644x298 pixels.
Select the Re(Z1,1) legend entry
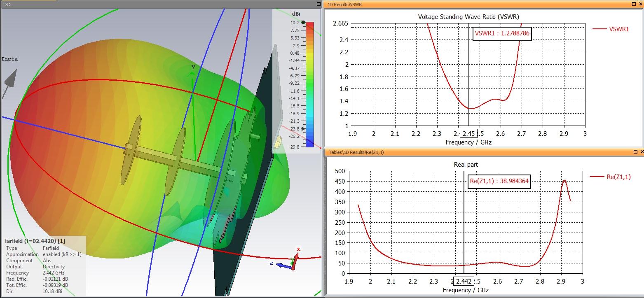(610, 177)
